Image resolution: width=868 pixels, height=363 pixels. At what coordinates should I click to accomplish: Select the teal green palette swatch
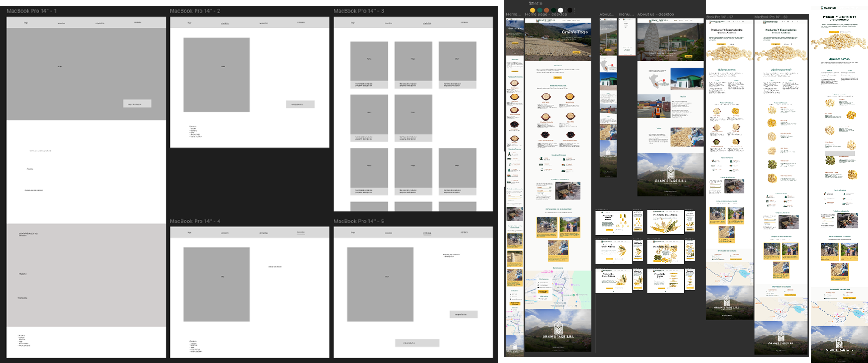click(539, 10)
